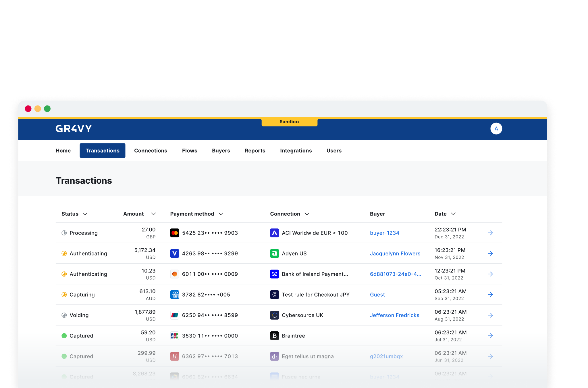Image resolution: width=588 pixels, height=388 pixels.
Task: Open the Status column filter dropdown
Action: tap(85, 214)
